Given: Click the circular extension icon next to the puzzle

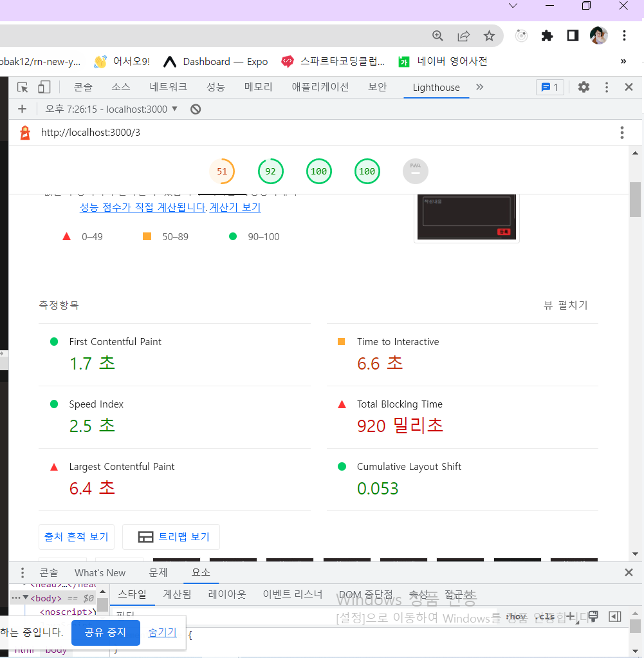Looking at the screenshot, I should (521, 35).
